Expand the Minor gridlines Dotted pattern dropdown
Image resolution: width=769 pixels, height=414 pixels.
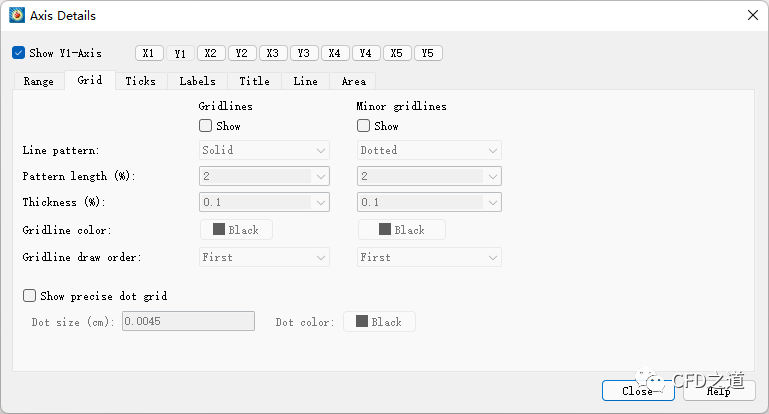429,150
